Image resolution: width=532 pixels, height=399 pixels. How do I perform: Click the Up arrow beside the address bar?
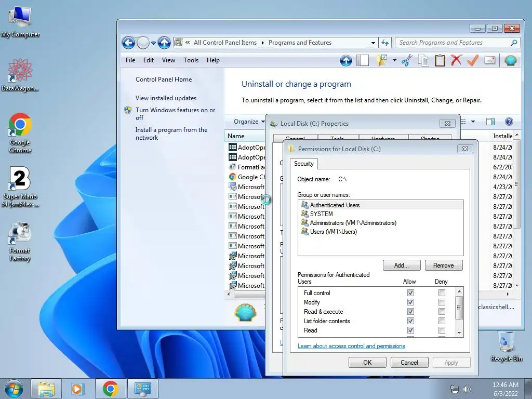click(x=164, y=43)
